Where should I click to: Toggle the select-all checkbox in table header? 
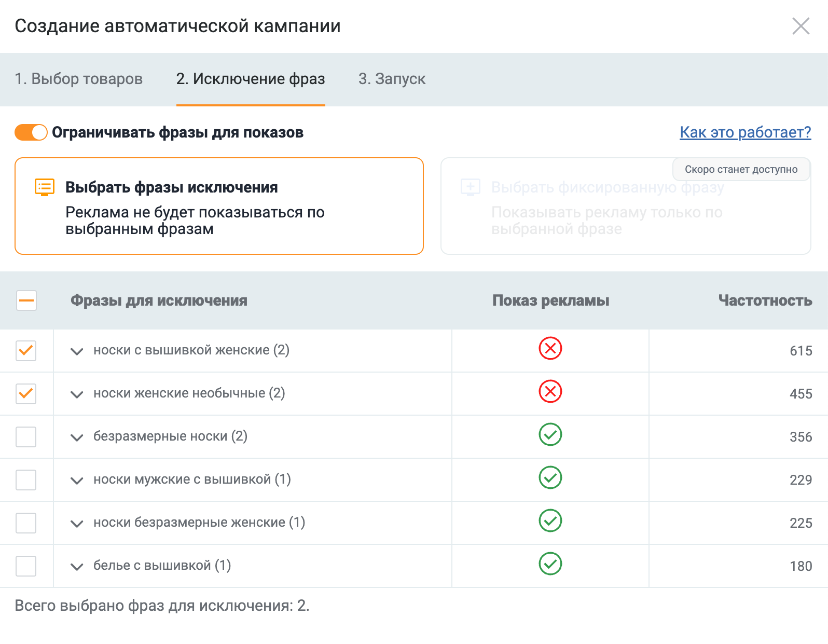26,300
